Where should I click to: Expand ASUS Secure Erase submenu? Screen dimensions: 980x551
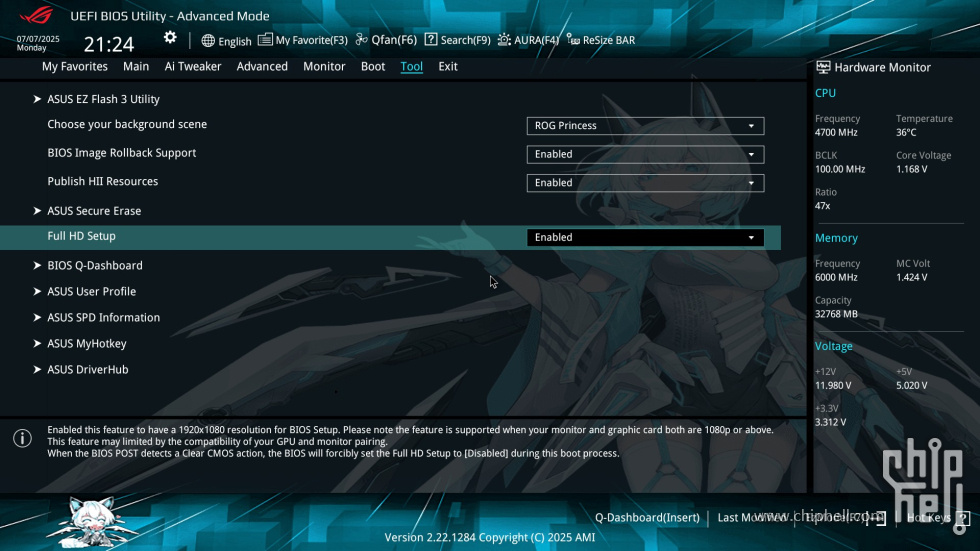tap(94, 211)
